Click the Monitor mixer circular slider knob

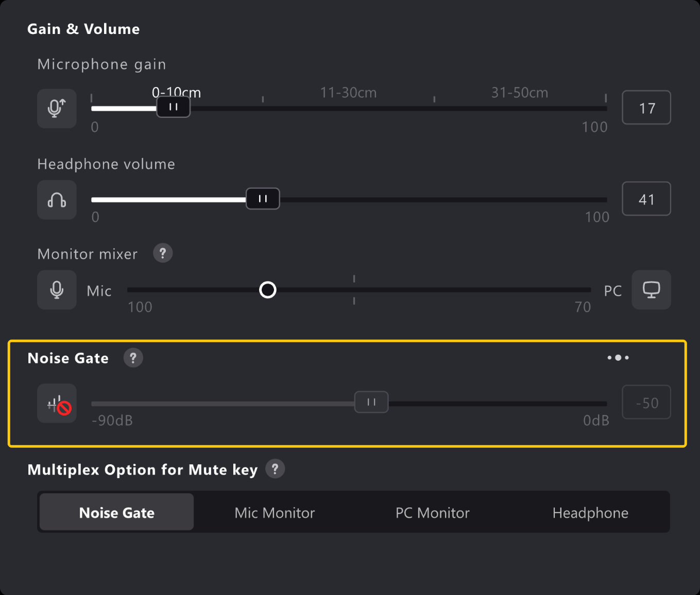(268, 290)
